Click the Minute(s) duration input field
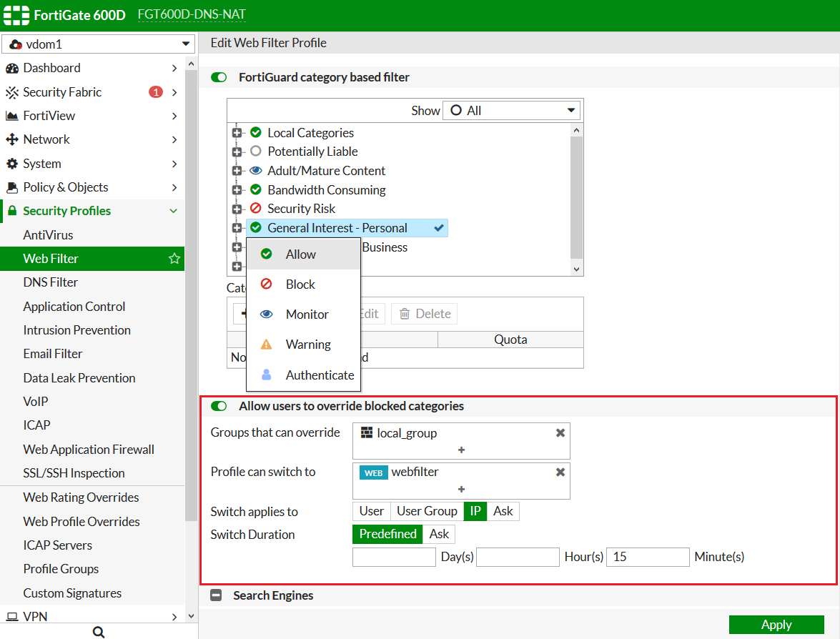This screenshot has height=639, width=840. (x=648, y=557)
